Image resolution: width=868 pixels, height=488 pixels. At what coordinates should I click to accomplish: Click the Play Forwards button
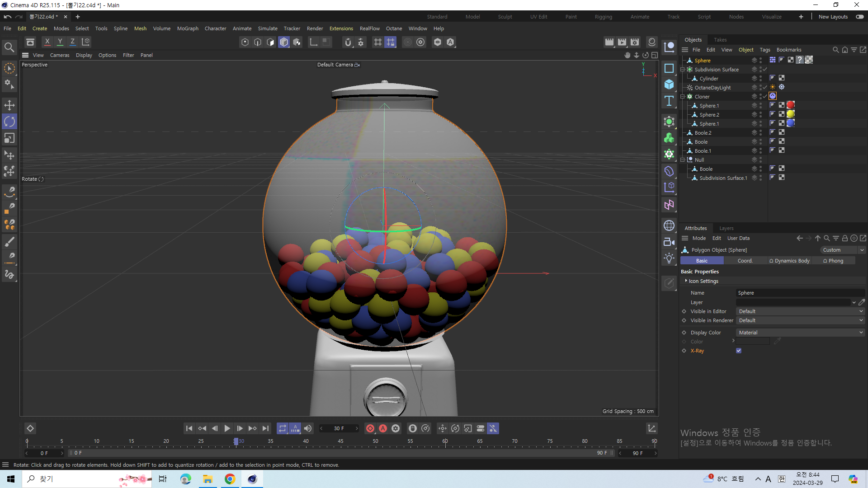[227, 428]
